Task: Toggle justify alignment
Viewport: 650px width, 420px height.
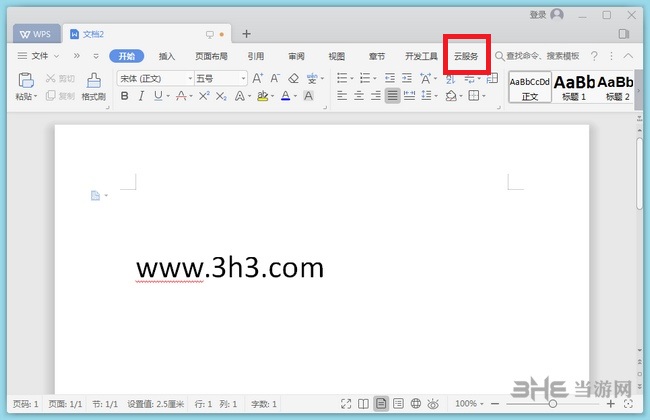Action: 393,96
